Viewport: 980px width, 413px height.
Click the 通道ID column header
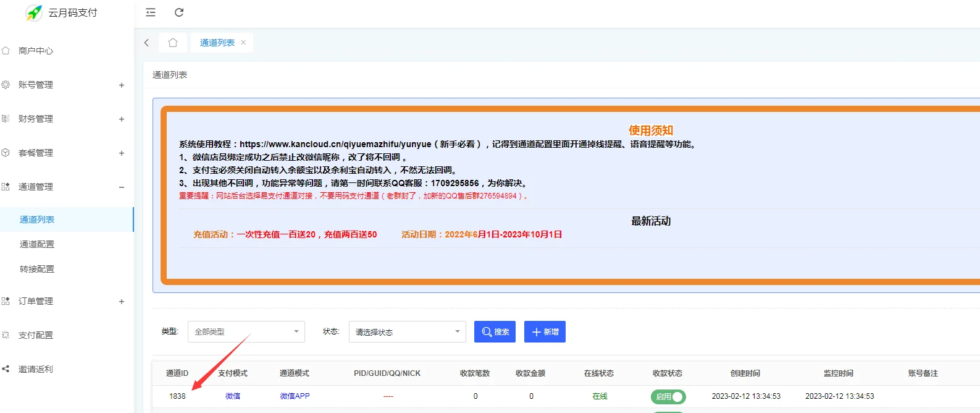tap(177, 373)
